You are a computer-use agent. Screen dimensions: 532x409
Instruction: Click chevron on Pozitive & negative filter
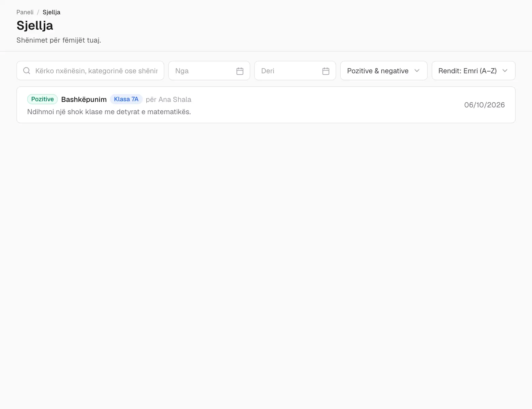click(x=417, y=71)
